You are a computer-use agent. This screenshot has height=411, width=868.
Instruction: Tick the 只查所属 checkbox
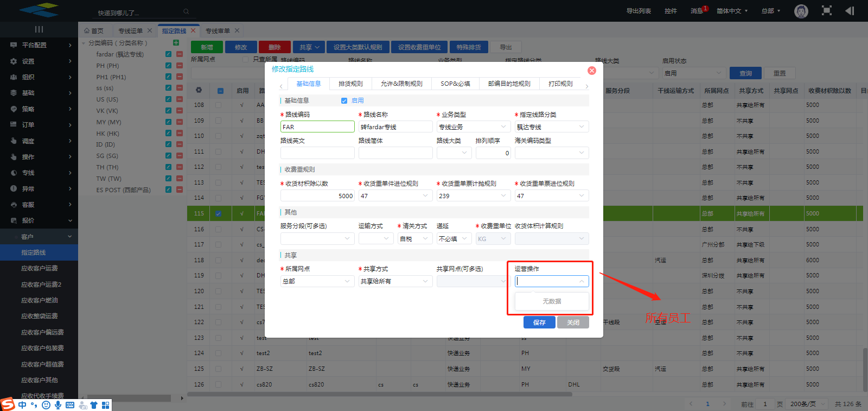click(x=246, y=59)
